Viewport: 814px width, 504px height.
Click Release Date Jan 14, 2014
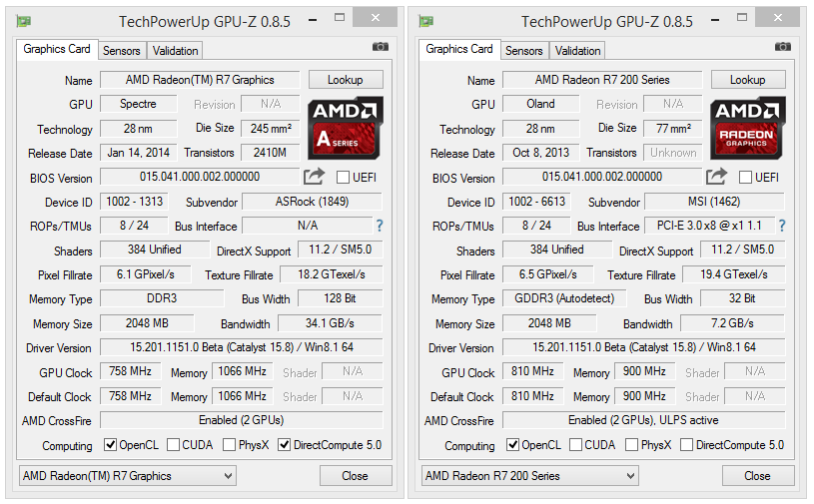(138, 153)
